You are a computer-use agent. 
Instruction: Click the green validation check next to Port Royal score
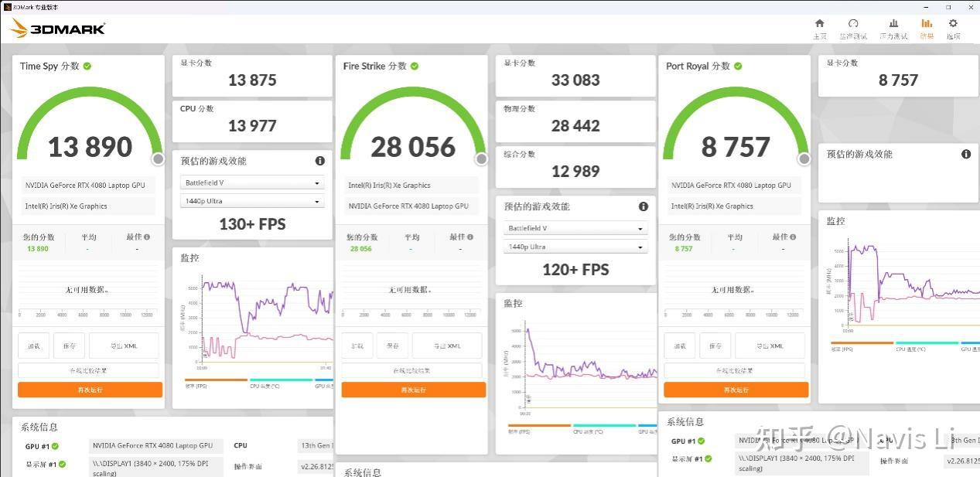click(737, 66)
